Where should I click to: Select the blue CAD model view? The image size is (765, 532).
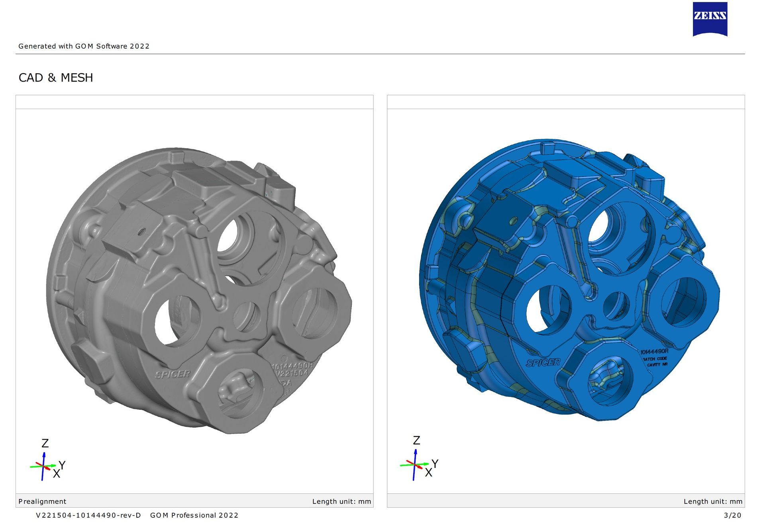[570, 281]
